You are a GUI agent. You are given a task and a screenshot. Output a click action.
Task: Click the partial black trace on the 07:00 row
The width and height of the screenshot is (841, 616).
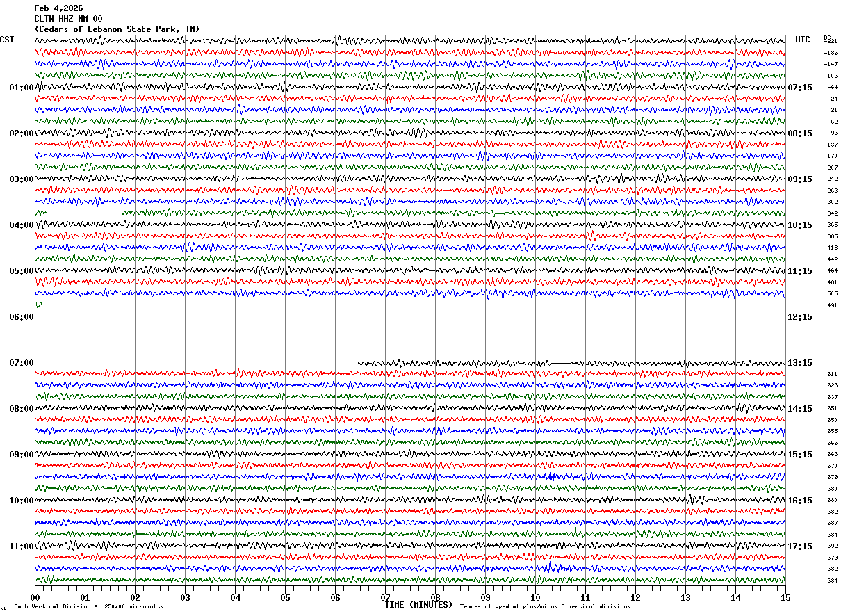[x=571, y=363]
